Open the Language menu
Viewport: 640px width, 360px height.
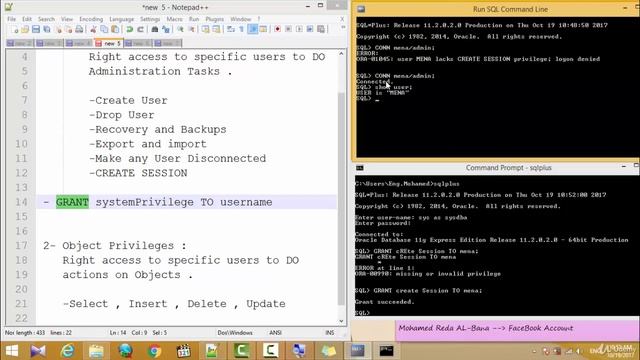click(x=122, y=19)
